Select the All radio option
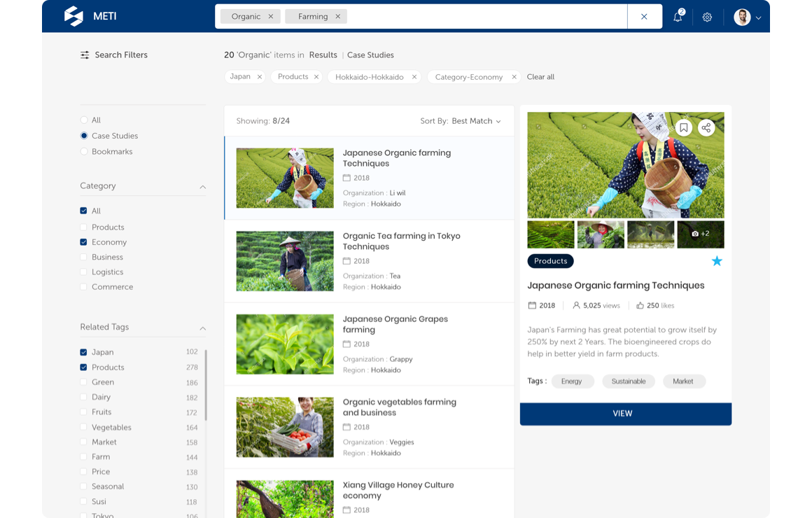This screenshot has height=518, width=812. click(x=84, y=120)
